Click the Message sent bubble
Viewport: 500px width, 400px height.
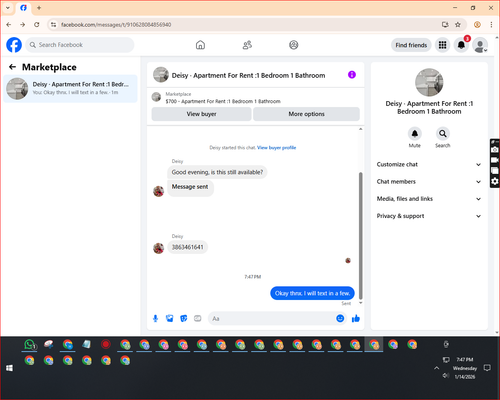(x=190, y=188)
